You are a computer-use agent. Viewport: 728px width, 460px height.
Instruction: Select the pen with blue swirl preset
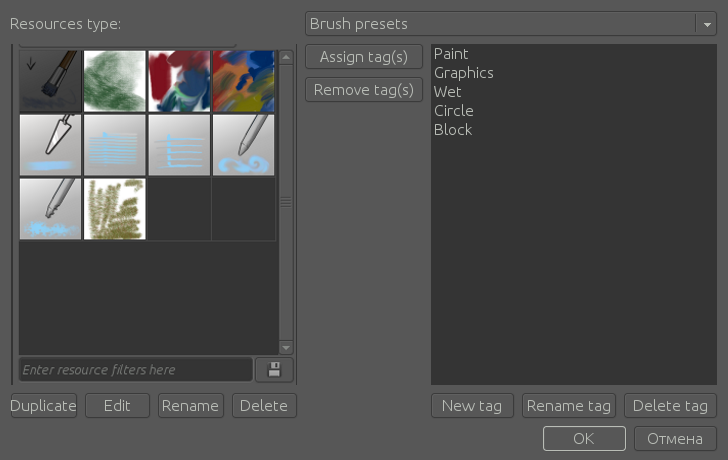[243, 145]
